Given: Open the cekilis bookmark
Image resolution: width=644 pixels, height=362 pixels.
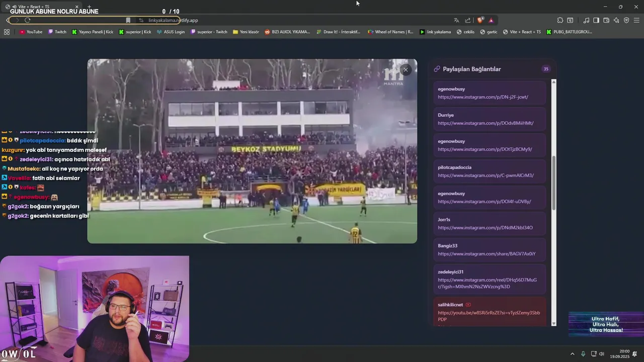Looking at the screenshot, I should point(465,32).
